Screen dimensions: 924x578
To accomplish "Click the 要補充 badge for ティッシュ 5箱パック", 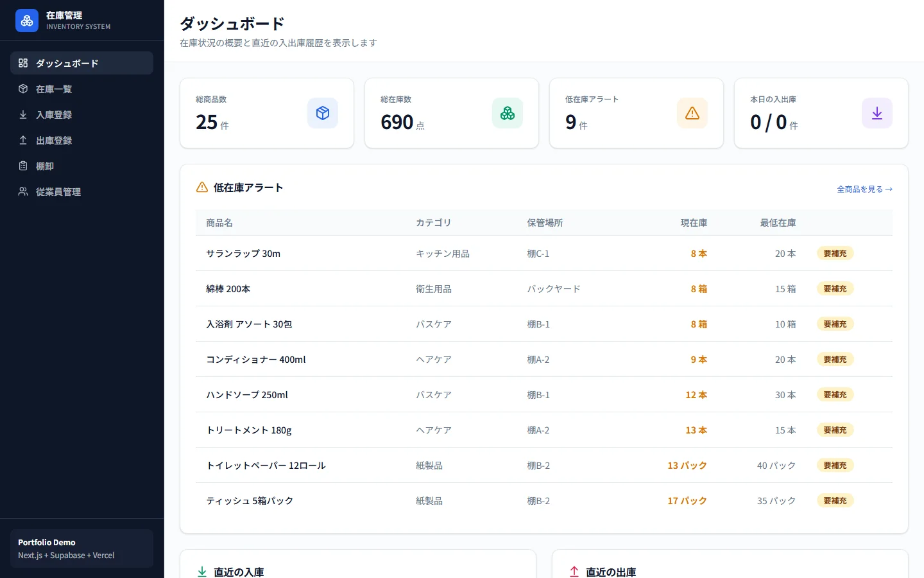I will click(x=835, y=500).
